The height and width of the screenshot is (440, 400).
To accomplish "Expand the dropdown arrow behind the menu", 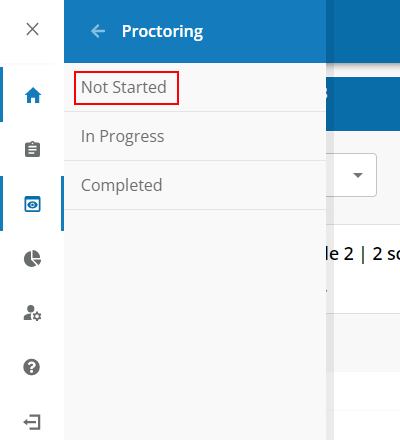I will [358, 175].
